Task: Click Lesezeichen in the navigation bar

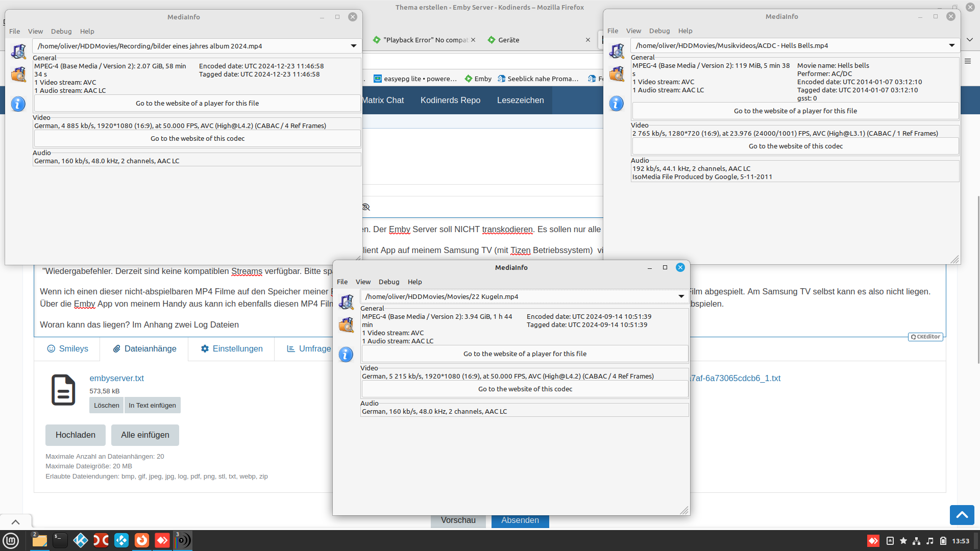Action: click(x=520, y=101)
